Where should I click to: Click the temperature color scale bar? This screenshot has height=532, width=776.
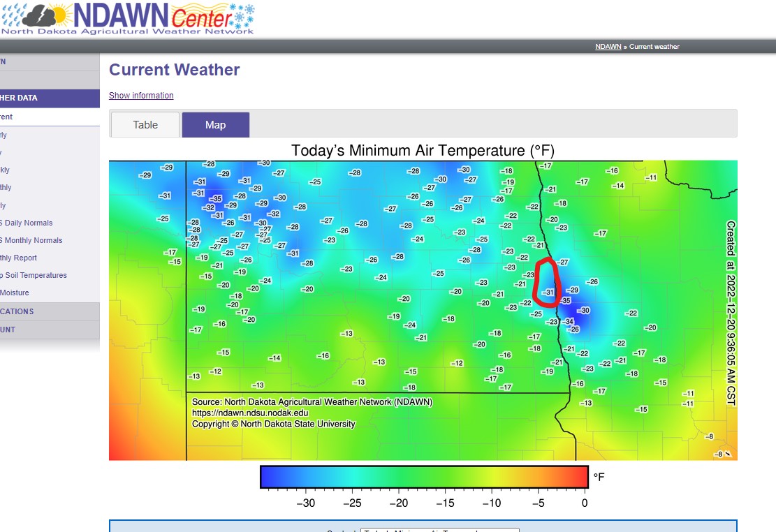(x=424, y=477)
